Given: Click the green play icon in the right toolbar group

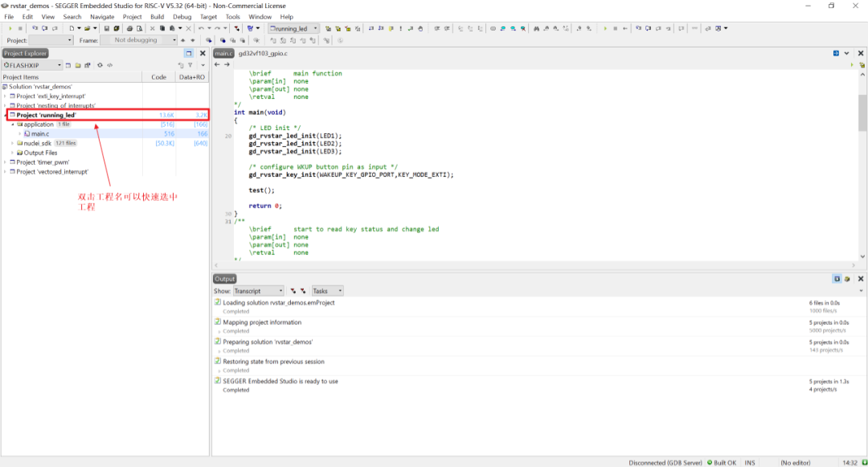Looking at the screenshot, I should [x=605, y=28].
